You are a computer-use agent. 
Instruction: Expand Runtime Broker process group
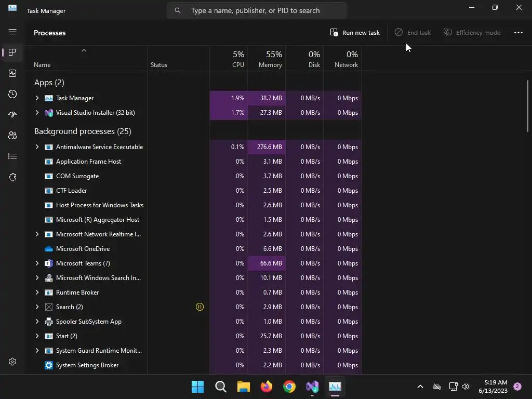point(37,292)
